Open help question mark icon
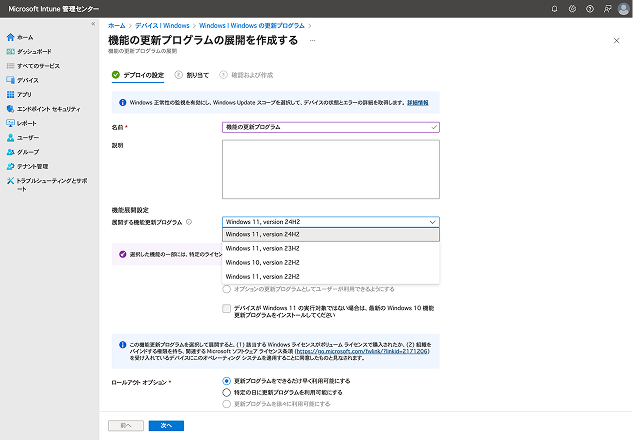 (x=590, y=8)
